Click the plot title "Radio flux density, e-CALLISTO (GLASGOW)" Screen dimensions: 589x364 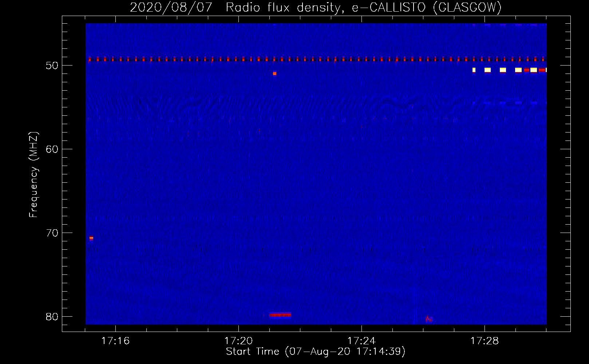click(364, 8)
